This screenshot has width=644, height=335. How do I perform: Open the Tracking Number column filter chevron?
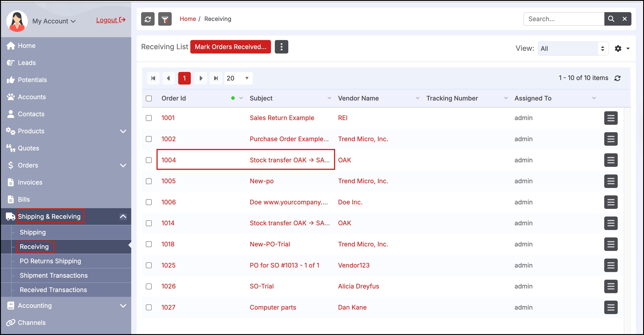[506, 98]
